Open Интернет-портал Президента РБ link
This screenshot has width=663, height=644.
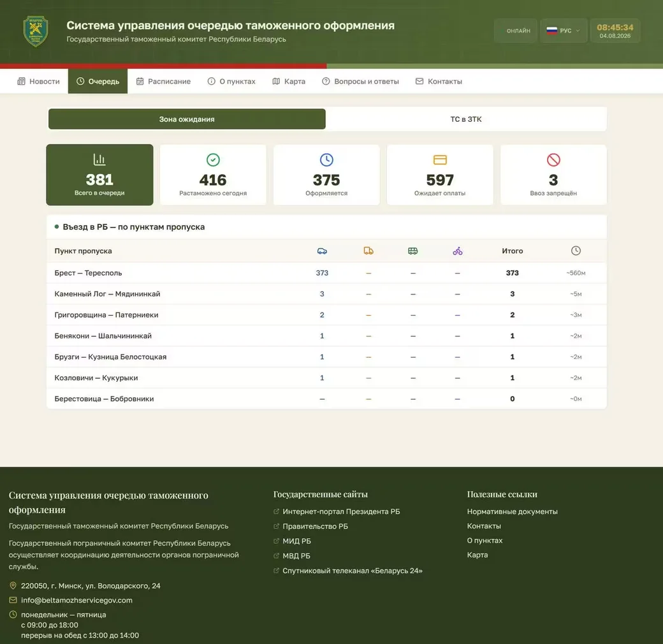click(x=341, y=511)
